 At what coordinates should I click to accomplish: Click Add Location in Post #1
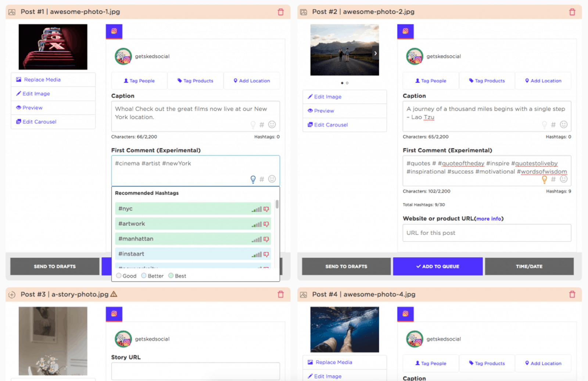[x=252, y=81]
